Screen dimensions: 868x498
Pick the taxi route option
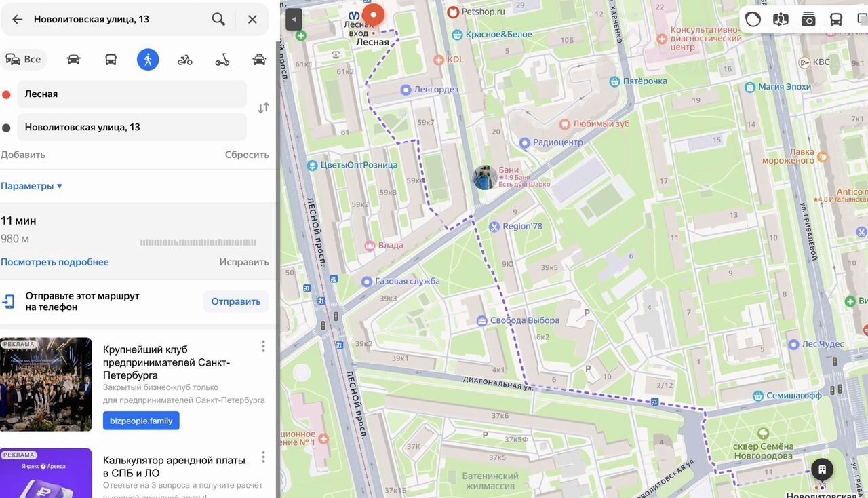pyautogui.click(x=259, y=60)
